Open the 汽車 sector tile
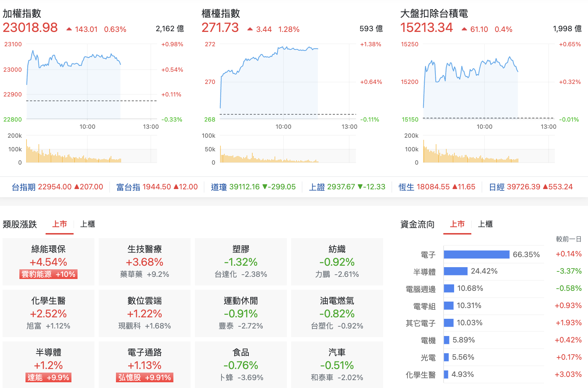The image size is (588, 388). tap(337, 365)
